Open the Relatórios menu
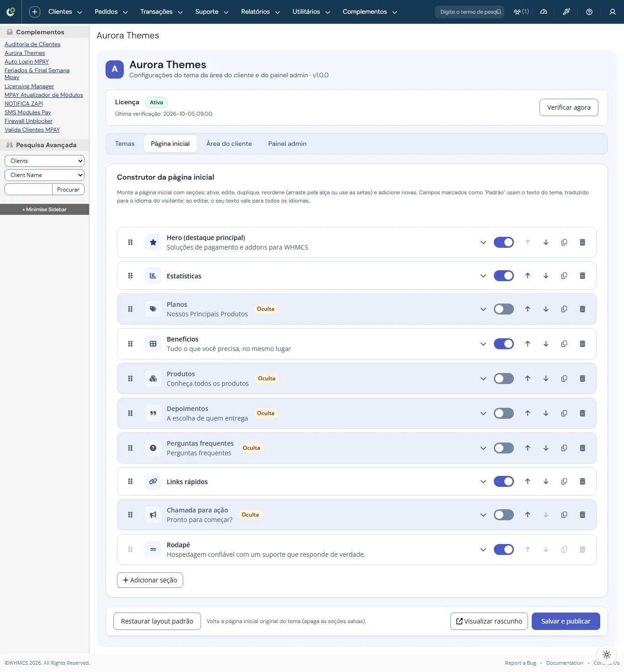Screen dimensions: 624x672 [x=260, y=12]
